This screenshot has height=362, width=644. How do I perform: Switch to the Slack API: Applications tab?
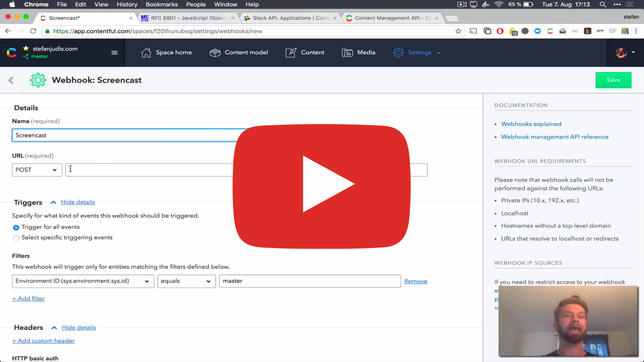291,18
